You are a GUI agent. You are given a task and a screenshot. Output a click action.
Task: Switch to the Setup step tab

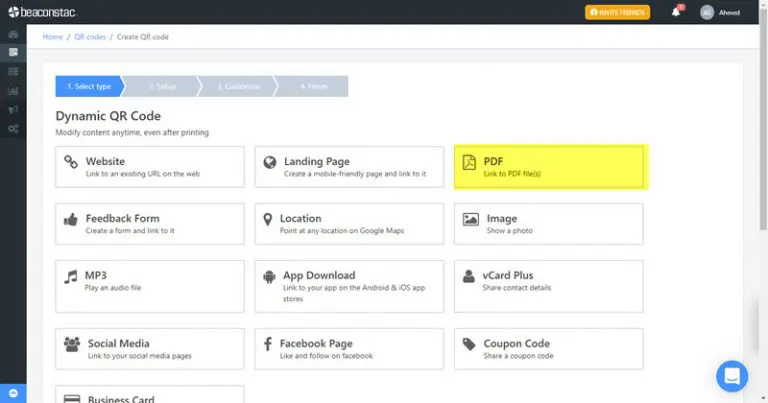[x=162, y=86]
